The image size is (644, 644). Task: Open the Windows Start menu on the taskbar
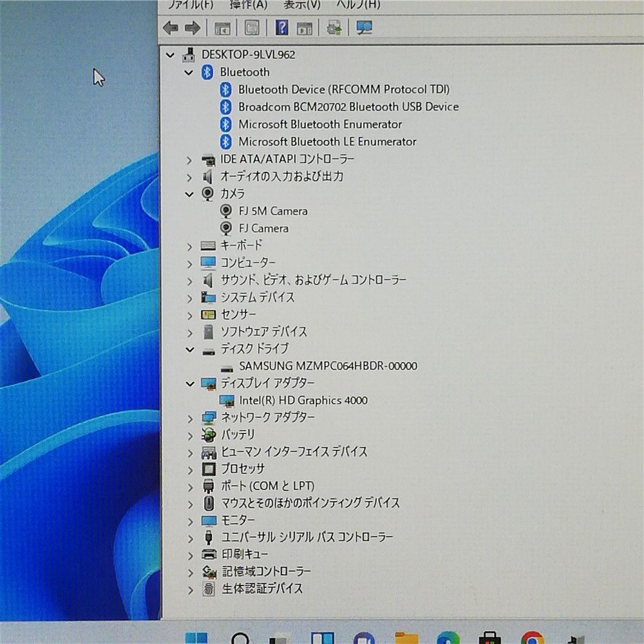(196, 637)
